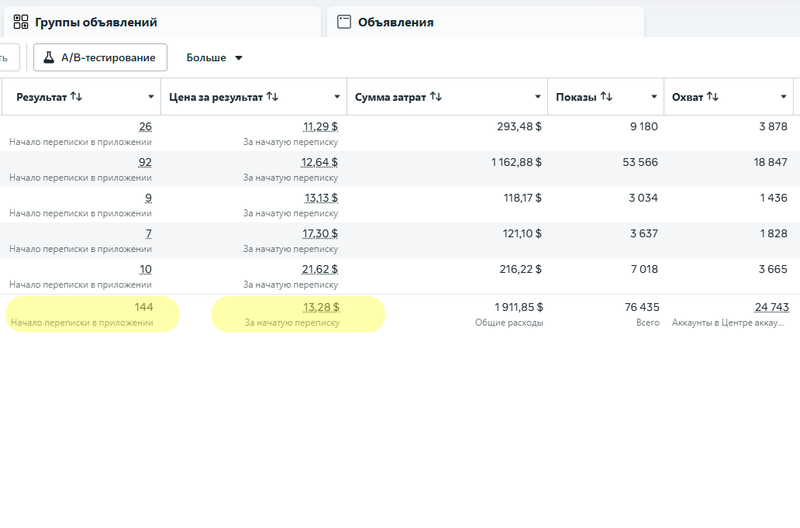This screenshot has width=800, height=528.
Task: Click the flask icon for A/B testing
Action: [x=48, y=58]
